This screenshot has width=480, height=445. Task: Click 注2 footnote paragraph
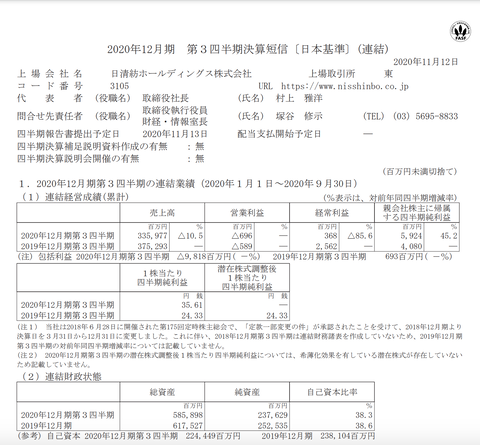(x=240, y=360)
